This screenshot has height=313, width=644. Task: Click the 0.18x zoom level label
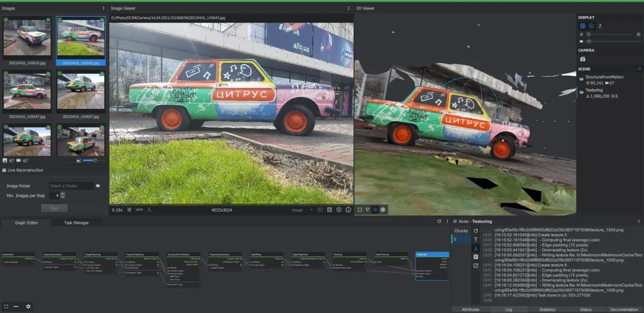click(117, 210)
